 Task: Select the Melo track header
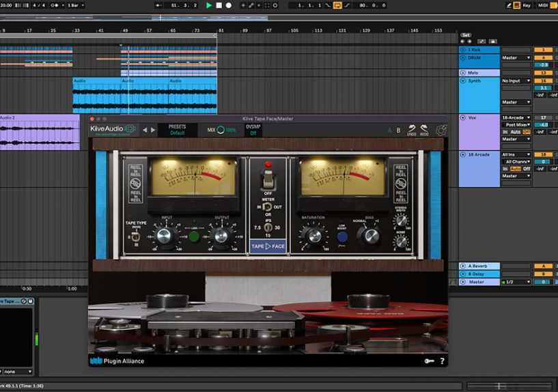coord(479,72)
